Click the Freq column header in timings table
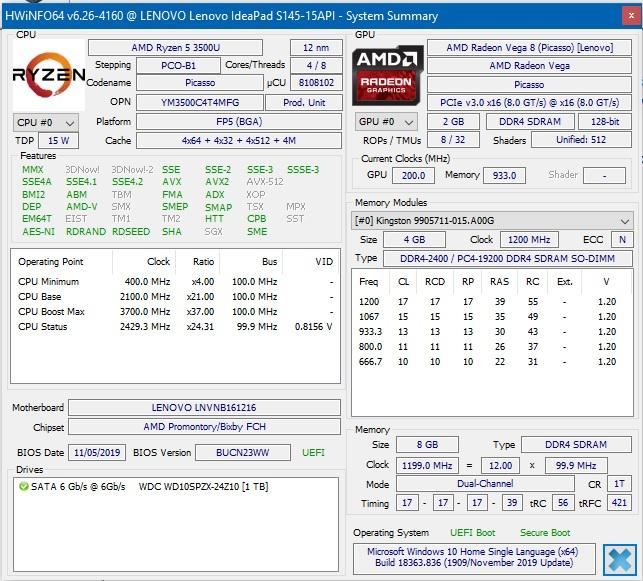 369,282
